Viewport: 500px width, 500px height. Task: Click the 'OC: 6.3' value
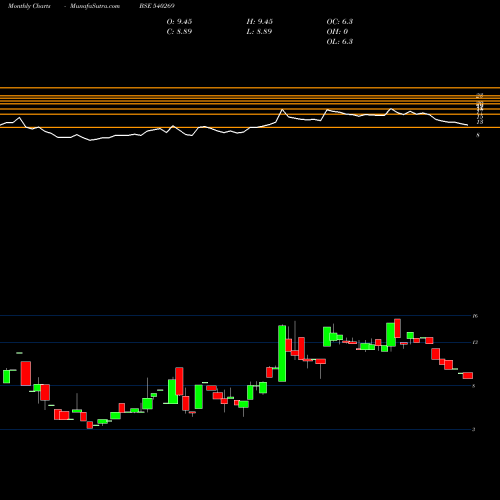click(x=340, y=22)
